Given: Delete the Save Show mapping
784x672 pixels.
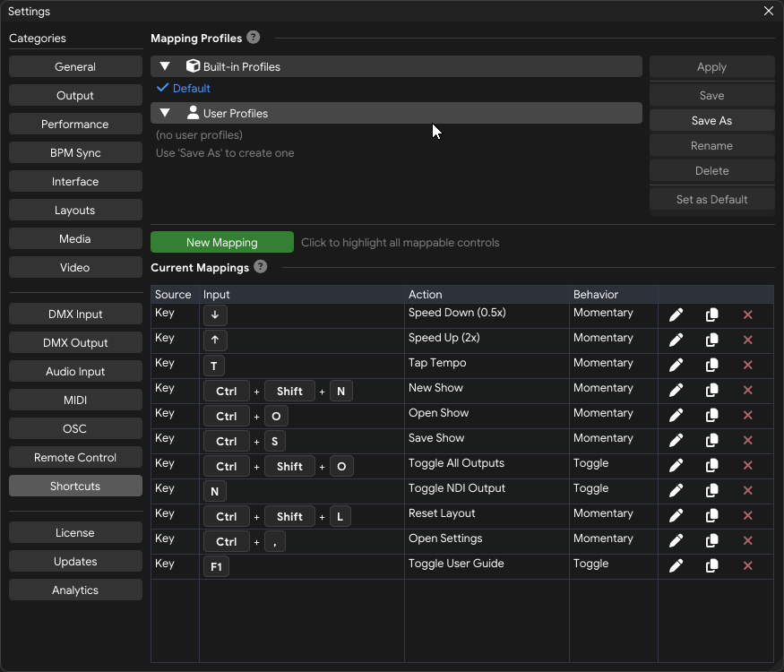Looking at the screenshot, I should [x=748, y=440].
